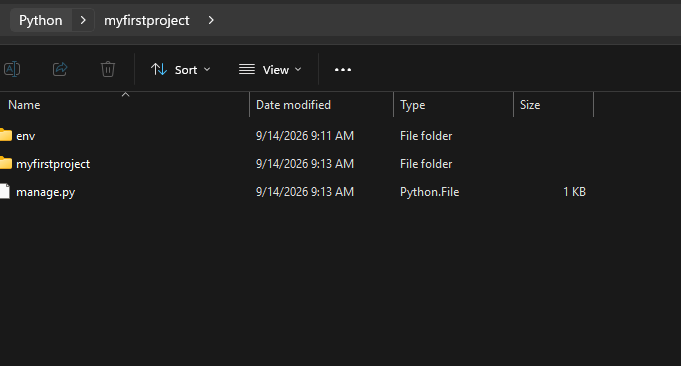Click the Delete trash can icon

108,69
